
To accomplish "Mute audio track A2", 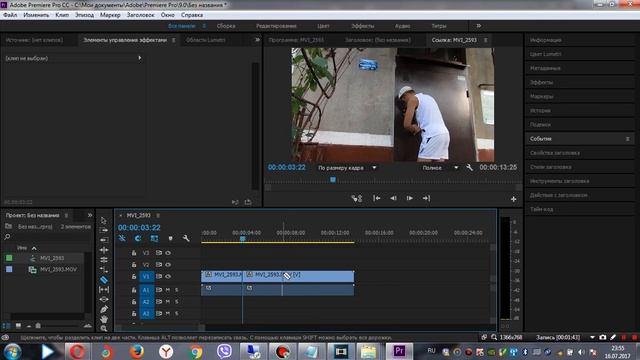I will click(x=168, y=302).
